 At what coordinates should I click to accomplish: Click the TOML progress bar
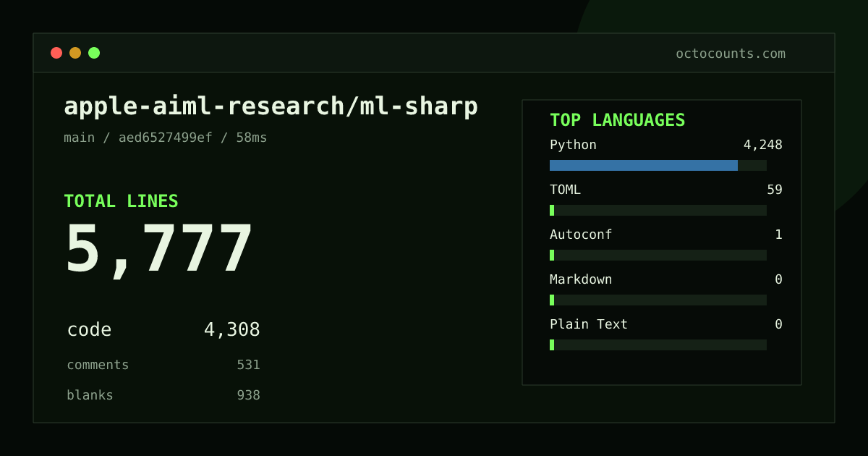658,210
